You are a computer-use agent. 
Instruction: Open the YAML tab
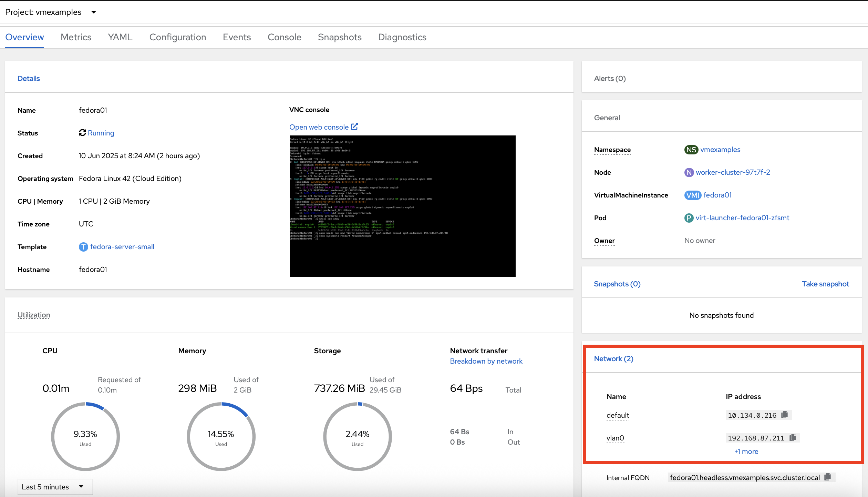(120, 37)
